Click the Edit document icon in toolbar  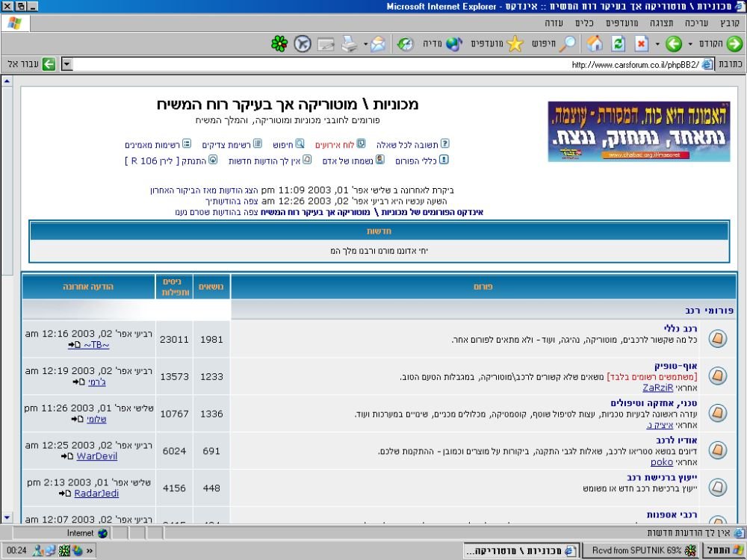[326, 44]
